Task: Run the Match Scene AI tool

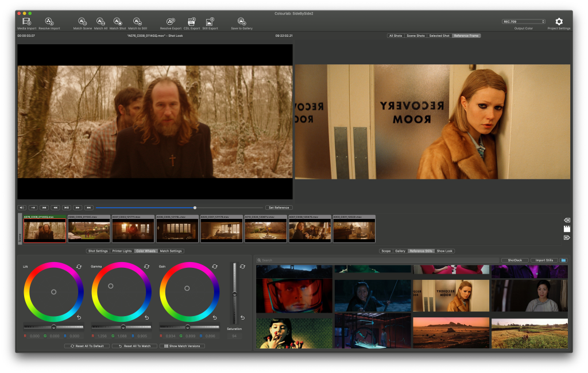Action: click(x=82, y=21)
